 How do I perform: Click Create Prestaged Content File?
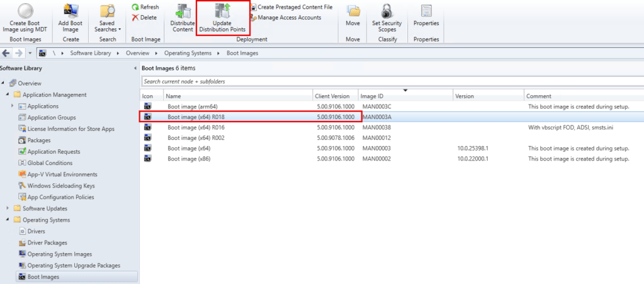click(292, 7)
